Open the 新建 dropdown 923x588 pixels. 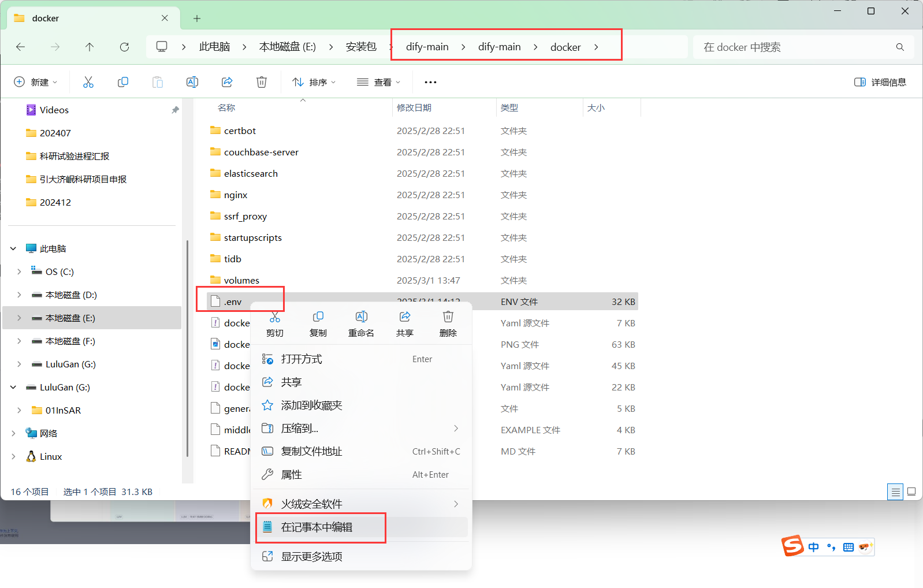click(36, 82)
